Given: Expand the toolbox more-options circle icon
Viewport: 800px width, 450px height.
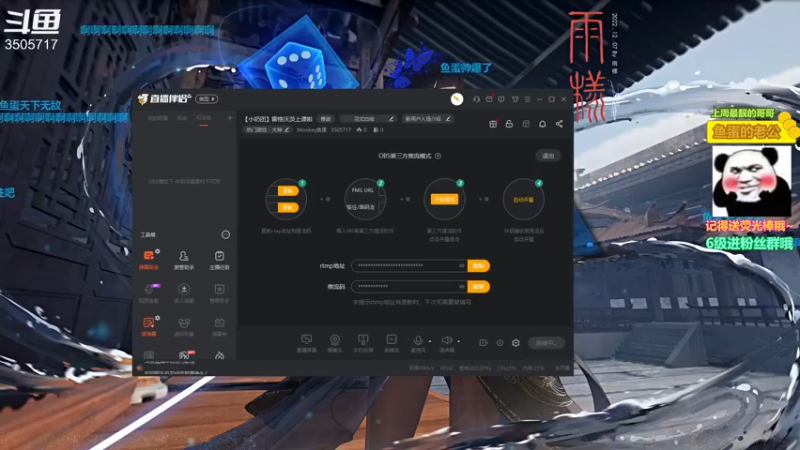Looking at the screenshot, I should [x=226, y=235].
